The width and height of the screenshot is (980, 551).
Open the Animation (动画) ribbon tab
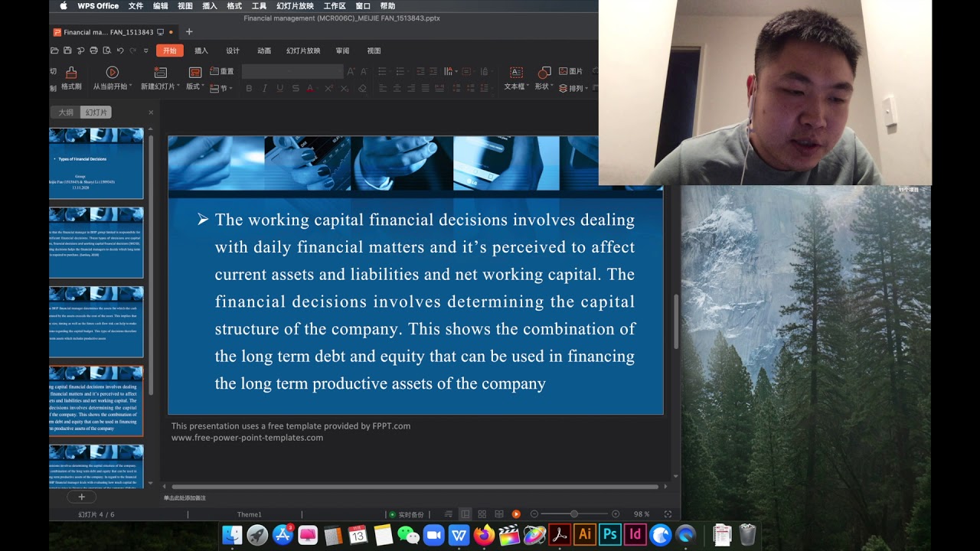point(264,51)
